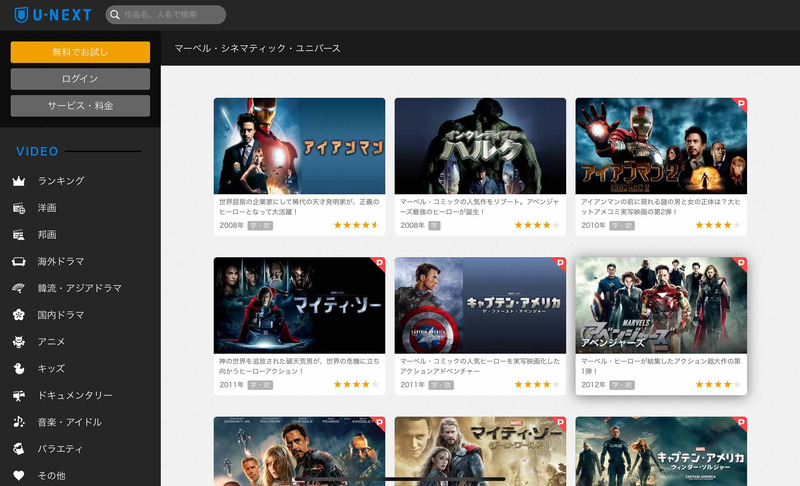Viewport: 800px width, 486px height.
Task: Open the 音楽・アイドル category
Action: (70, 422)
